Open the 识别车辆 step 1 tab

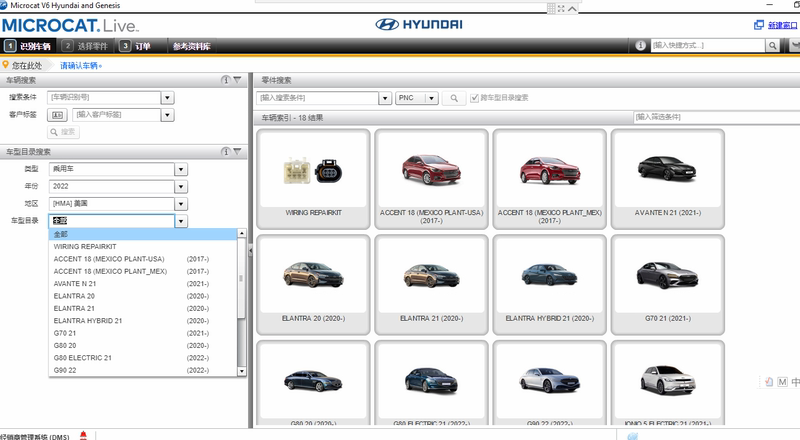28,46
